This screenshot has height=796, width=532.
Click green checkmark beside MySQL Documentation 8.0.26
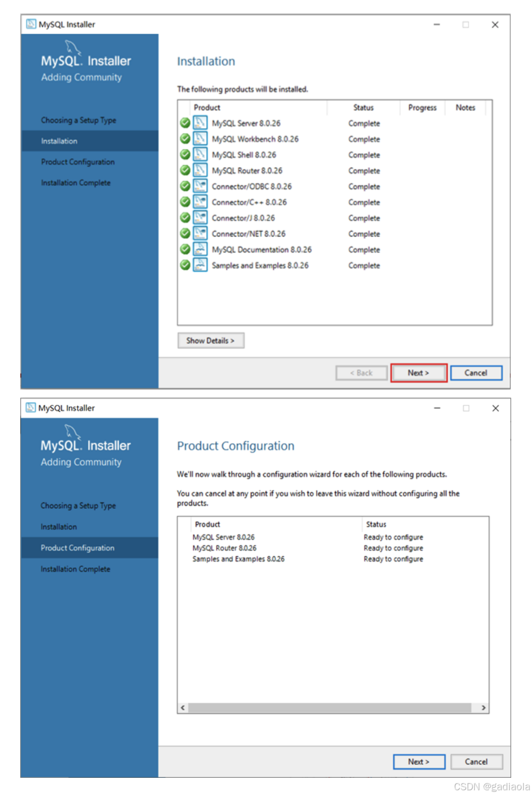click(x=185, y=249)
